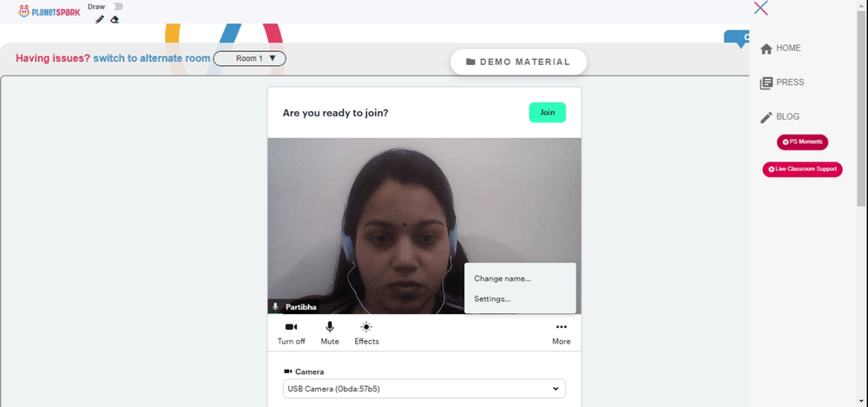Open the Effects option
The width and height of the screenshot is (868, 407).
[366, 333]
